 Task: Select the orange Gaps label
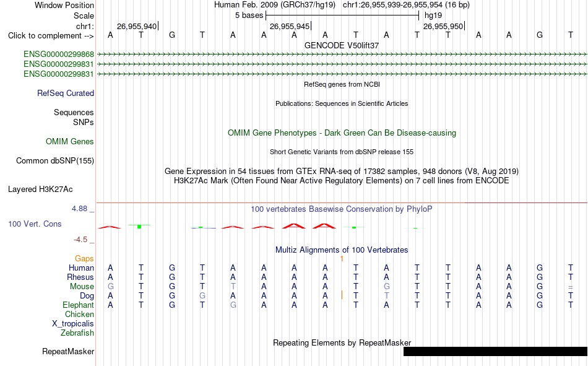(x=84, y=258)
